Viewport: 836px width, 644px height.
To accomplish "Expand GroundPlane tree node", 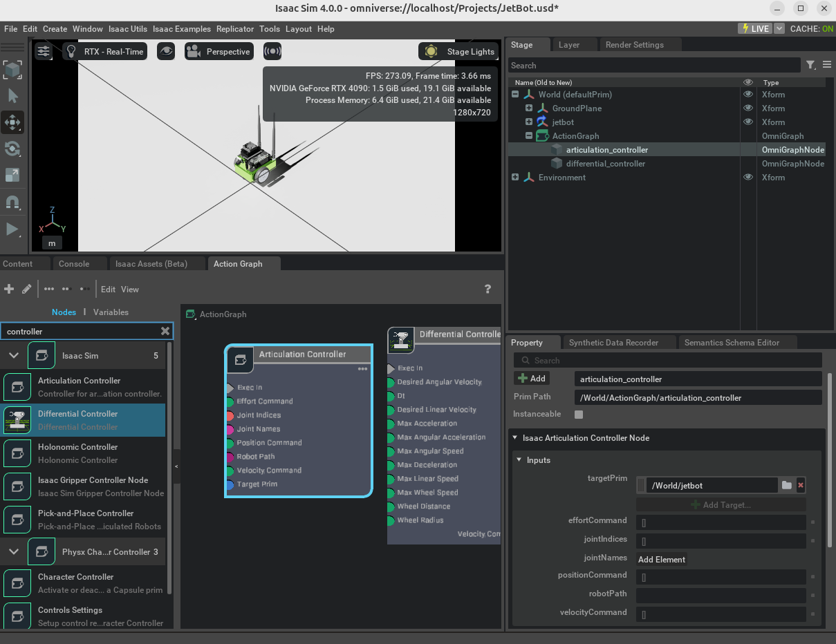I will point(529,108).
